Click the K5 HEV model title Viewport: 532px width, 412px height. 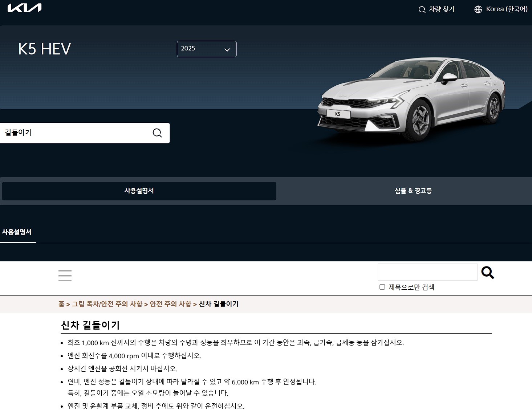coord(44,49)
